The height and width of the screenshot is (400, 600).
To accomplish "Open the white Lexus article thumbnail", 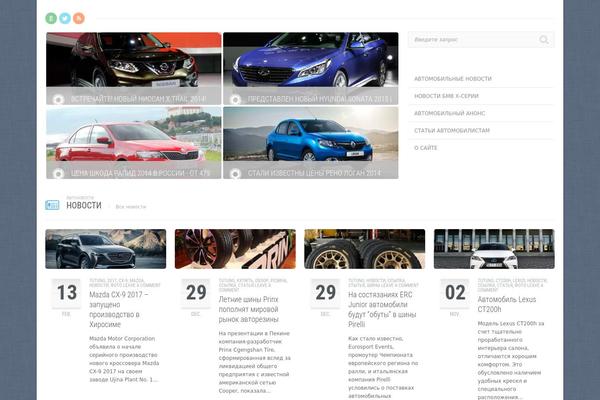I will tap(494, 249).
